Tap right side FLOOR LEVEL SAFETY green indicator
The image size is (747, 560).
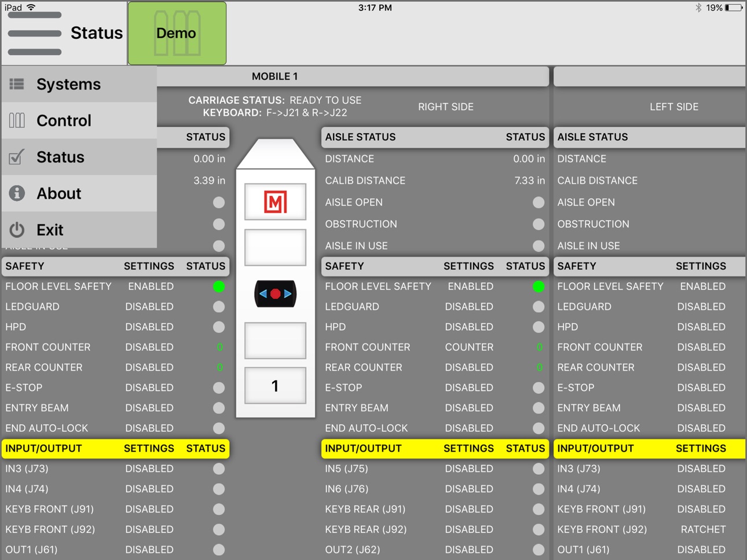[539, 286]
